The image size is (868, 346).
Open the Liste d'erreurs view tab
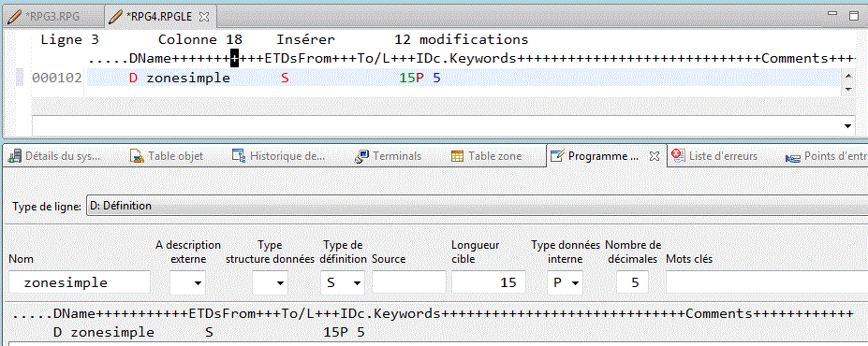tap(714, 156)
